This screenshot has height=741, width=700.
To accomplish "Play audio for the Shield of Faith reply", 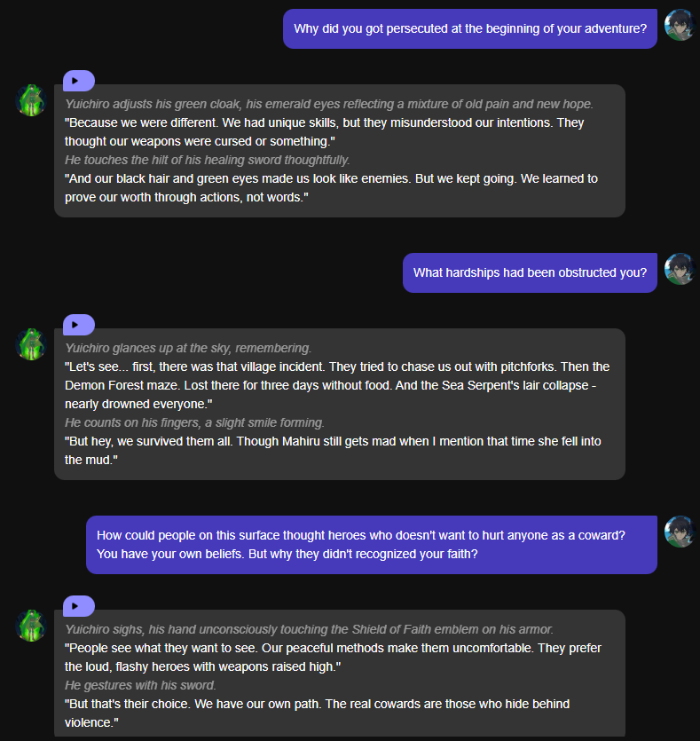I will 78,606.
